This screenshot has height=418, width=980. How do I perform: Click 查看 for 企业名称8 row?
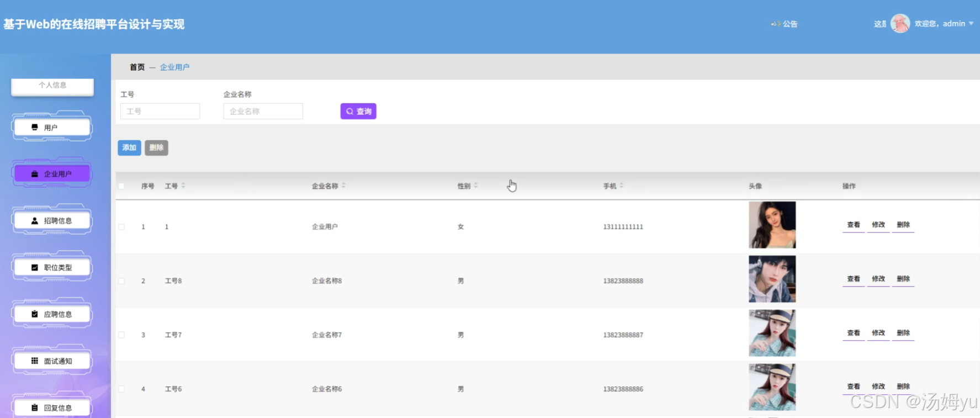point(854,279)
